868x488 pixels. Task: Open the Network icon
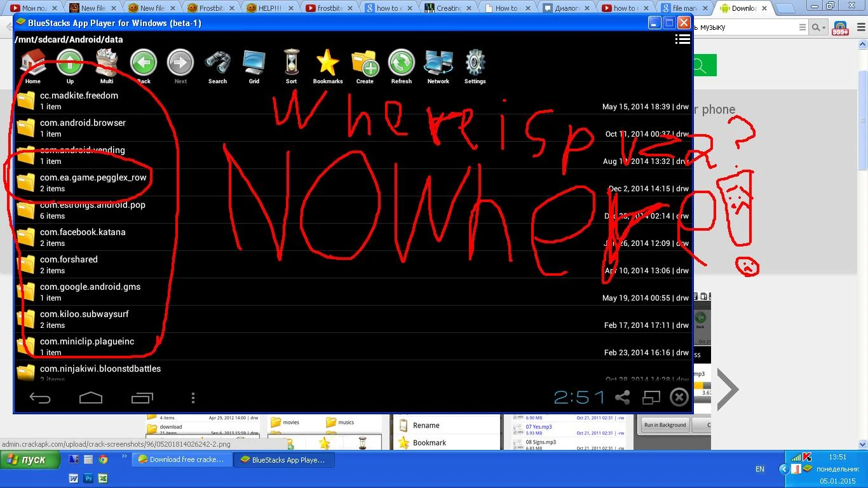point(438,66)
